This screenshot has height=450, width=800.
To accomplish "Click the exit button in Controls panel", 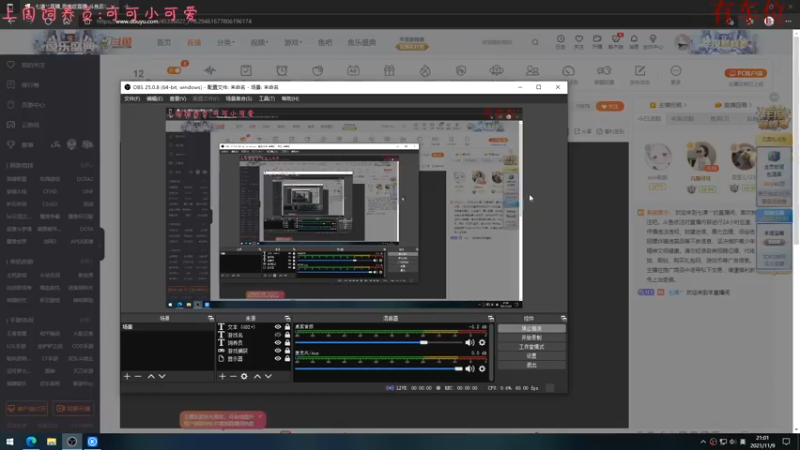I will coord(532,365).
